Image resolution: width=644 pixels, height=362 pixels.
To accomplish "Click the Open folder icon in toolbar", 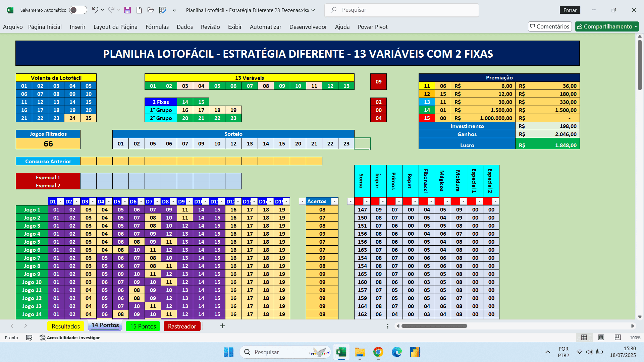I will 151,10.
